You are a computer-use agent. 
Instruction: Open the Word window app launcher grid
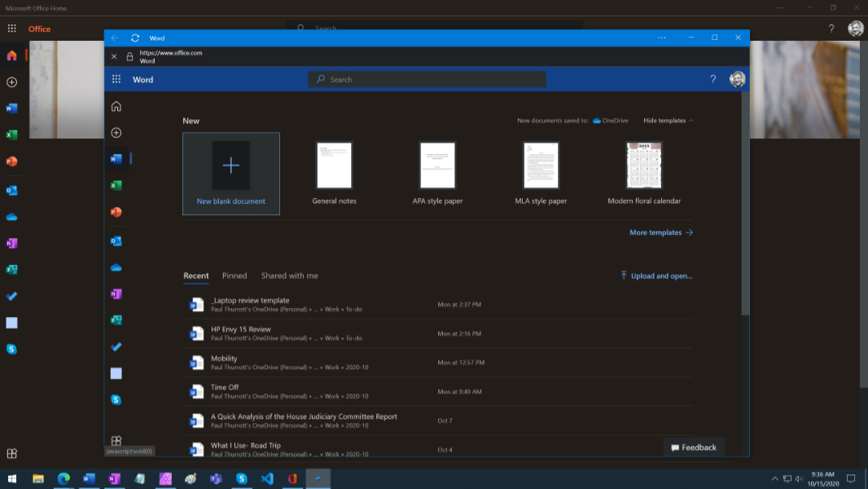[116, 79]
